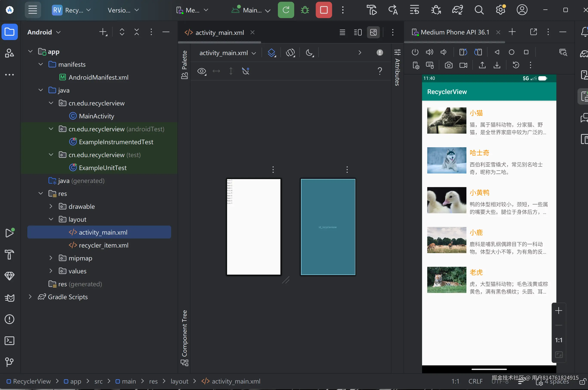
Task: Open Terminal tool window
Action: (9, 340)
